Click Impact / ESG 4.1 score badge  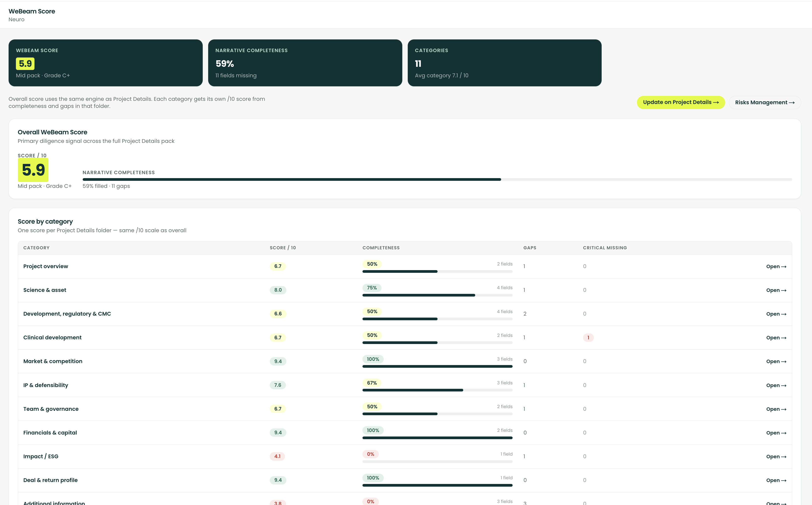point(277,456)
